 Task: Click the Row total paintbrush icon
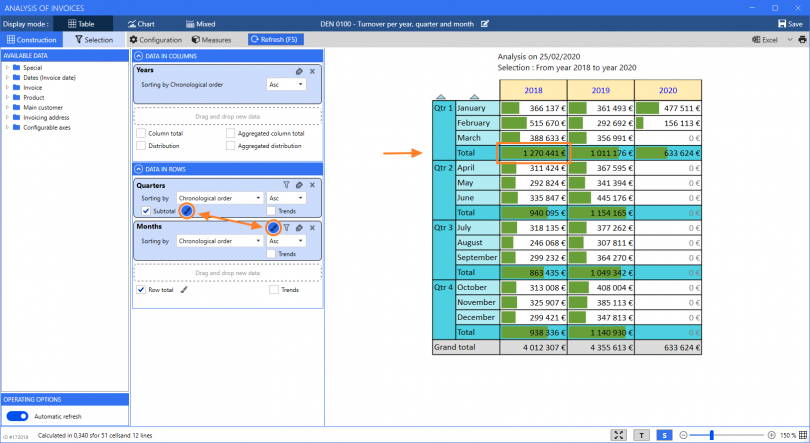point(183,290)
